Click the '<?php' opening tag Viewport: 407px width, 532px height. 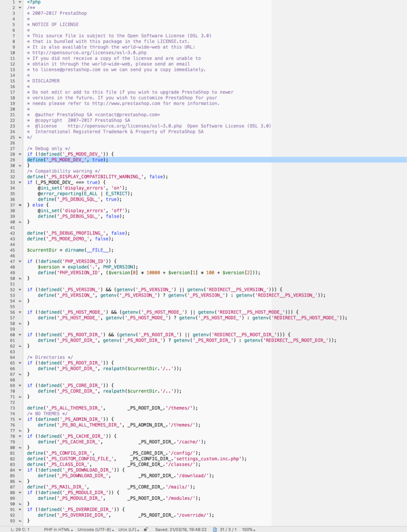tap(34, 2)
